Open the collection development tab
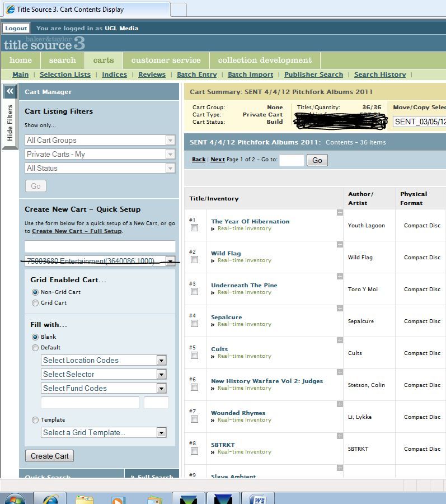 (265, 60)
